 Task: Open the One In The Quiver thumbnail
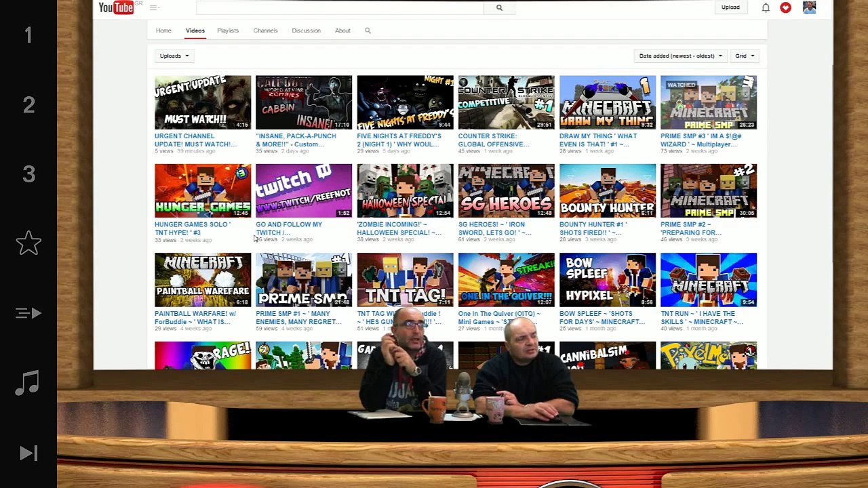[506, 280]
